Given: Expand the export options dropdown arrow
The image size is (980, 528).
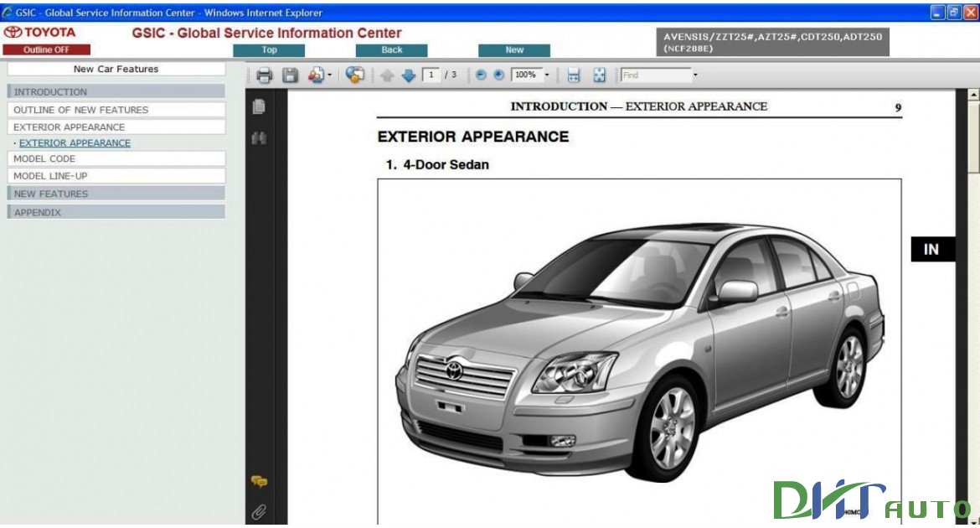Looking at the screenshot, I should click(x=329, y=75).
